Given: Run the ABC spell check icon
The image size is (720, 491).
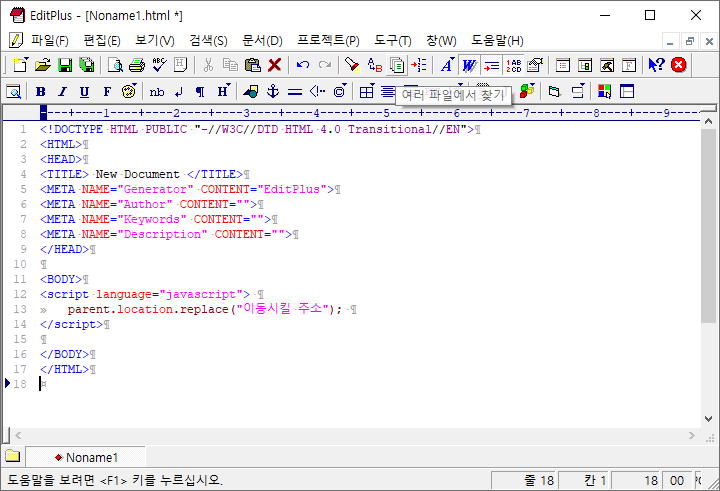Looking at the screenshot, I should 159,65.
